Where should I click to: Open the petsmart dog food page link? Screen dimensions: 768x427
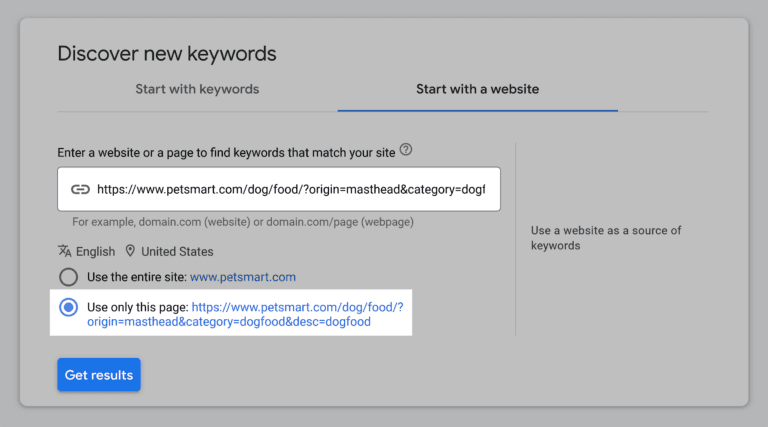tap(245, 314)
